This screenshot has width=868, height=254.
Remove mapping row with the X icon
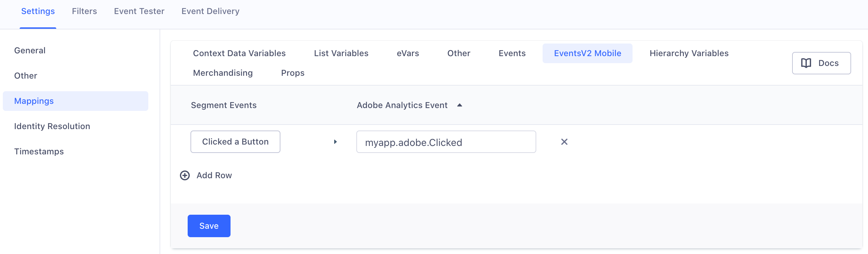pyautogui.click(x=565, y=142)
